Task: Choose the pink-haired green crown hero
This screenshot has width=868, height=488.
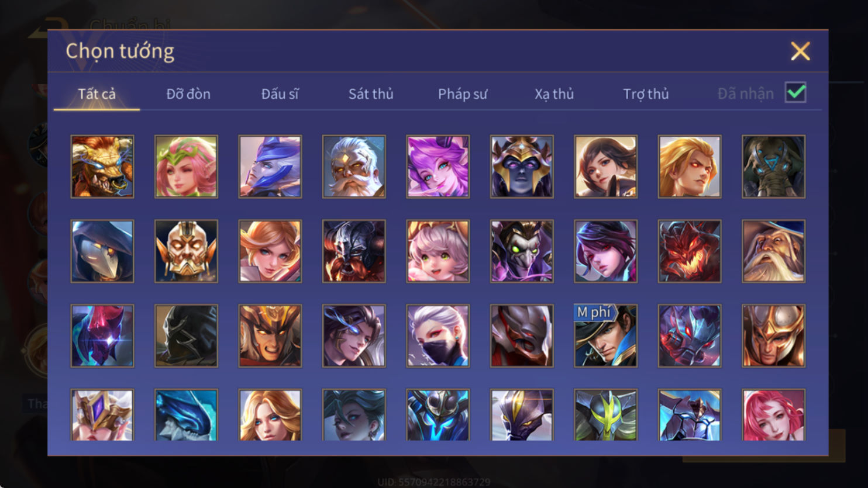Action: [186, 167]
